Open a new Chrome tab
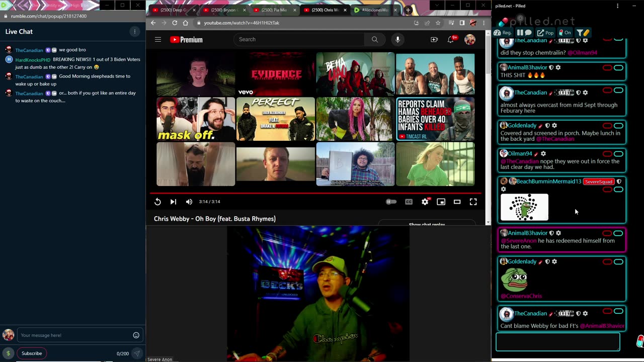 coord(408,10)
